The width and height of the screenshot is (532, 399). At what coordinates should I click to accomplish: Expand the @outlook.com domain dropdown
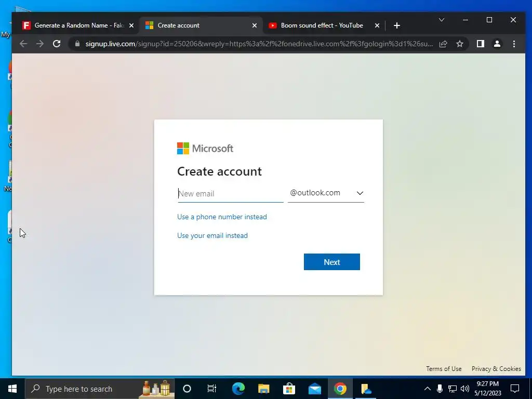click(x=326, y=193)
